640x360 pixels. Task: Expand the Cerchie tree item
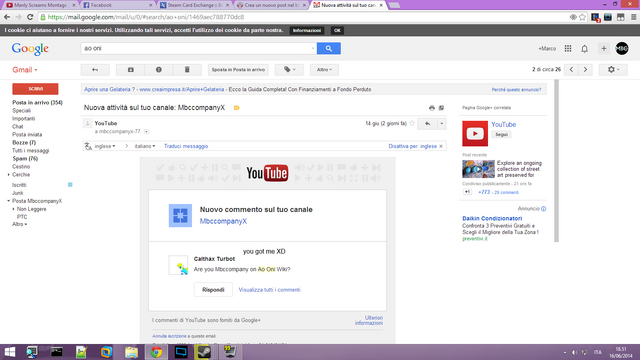coord(9,175)
